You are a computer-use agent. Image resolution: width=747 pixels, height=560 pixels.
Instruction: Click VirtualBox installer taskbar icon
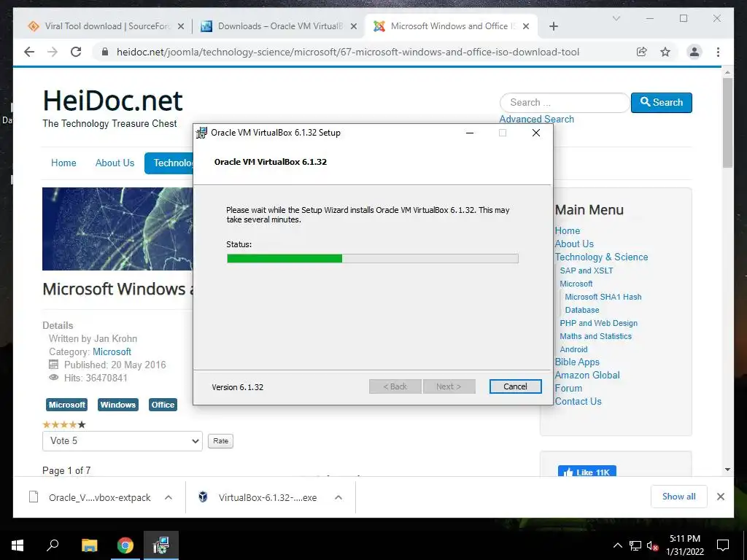(x=161, y=545)
